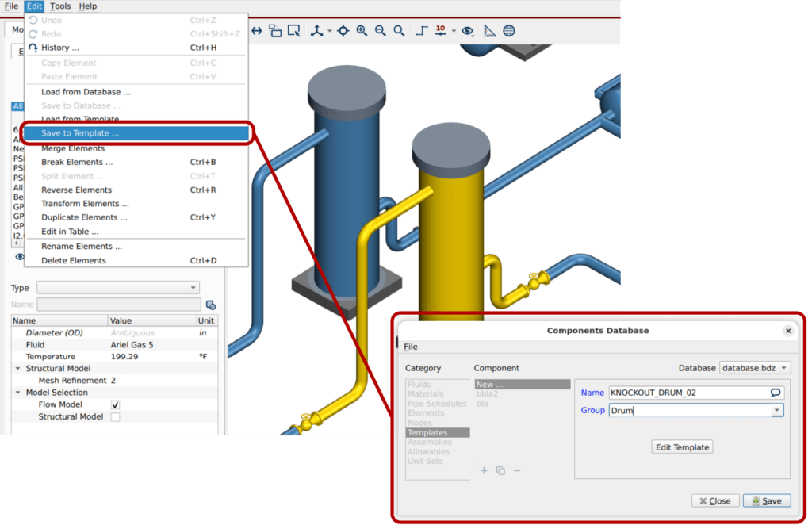Choose Break Elements menu entry
Viewport: 812px width, 529px height.
tap(136, 162)
